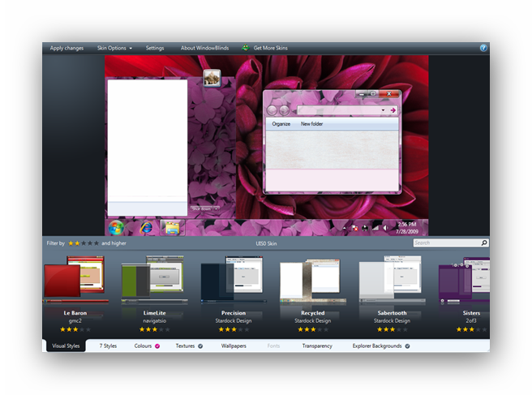Toggle the Colours tab check indicator
532x395 pixels.
tap(157, 346)
